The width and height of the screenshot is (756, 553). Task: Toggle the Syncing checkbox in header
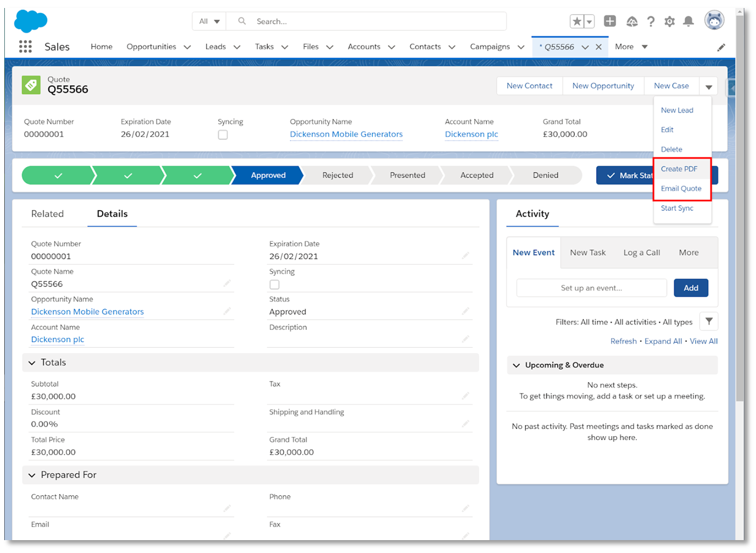[x=223, y=135]
